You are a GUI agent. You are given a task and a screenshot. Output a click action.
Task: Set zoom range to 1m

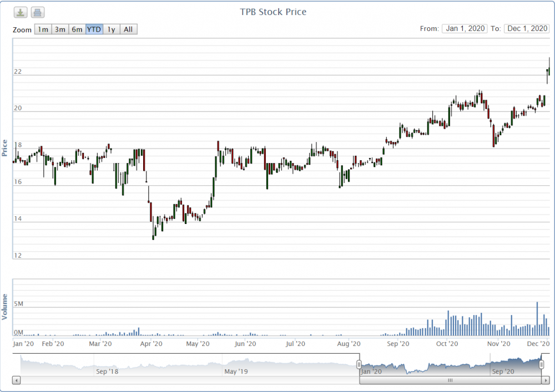point(43,29)
